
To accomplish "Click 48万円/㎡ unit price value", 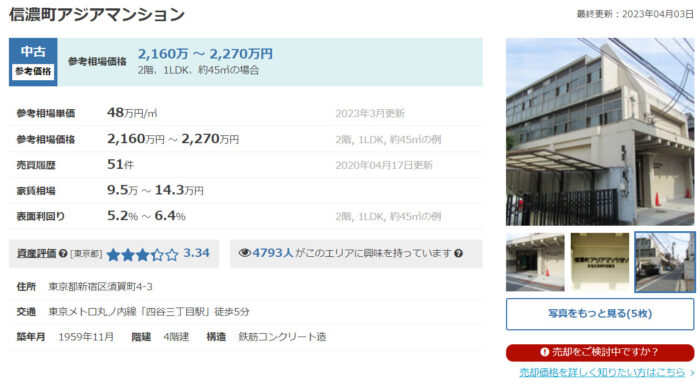I will click(x=132, y=113).
